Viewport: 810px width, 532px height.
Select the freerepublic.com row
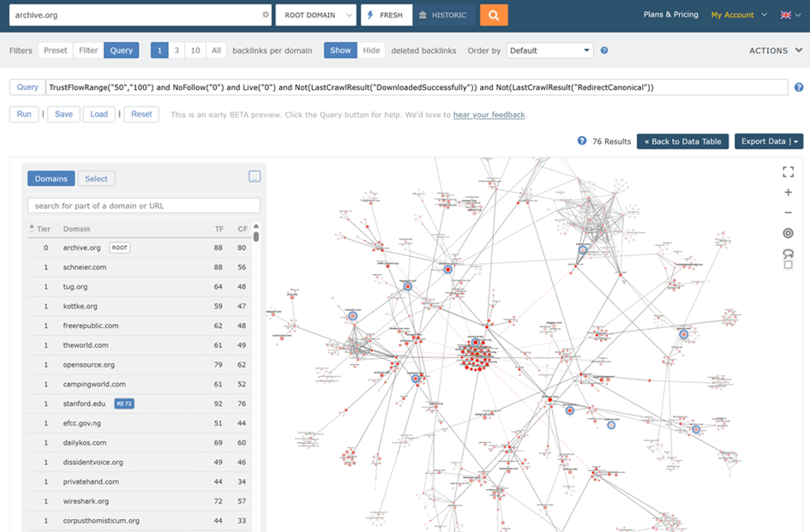[140, 326]
